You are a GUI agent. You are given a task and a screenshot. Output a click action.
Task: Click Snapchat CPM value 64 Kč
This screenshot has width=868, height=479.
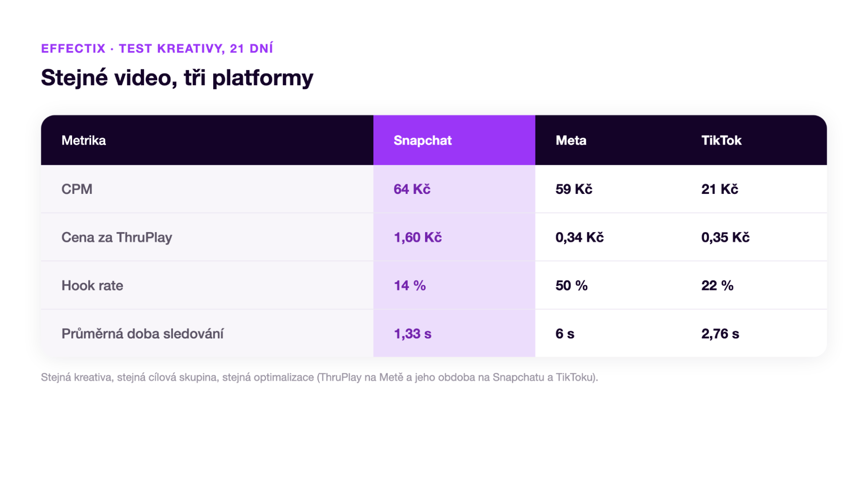[x=412, y=189]
